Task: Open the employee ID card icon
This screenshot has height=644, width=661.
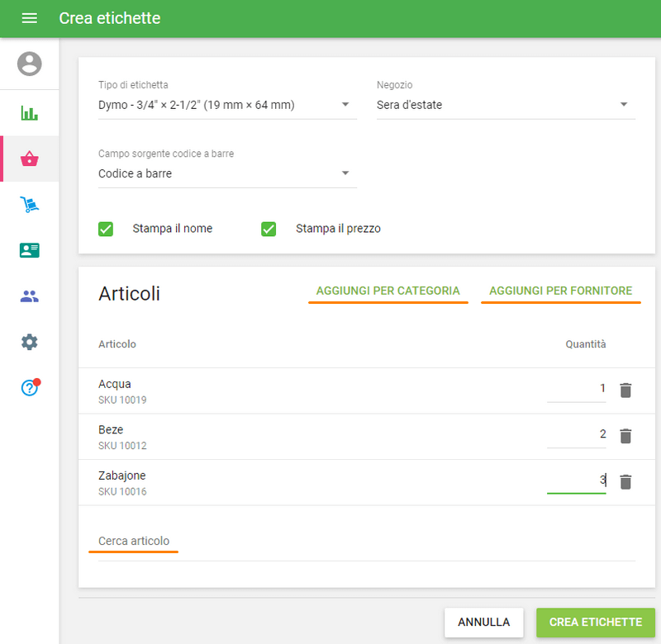Action: point(30,250)
